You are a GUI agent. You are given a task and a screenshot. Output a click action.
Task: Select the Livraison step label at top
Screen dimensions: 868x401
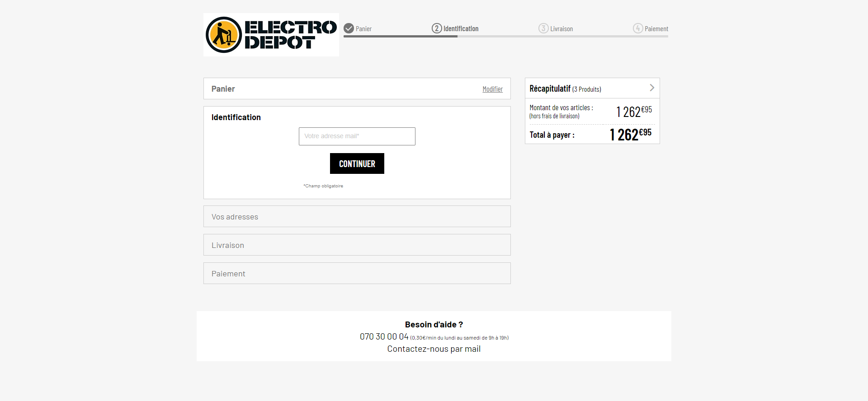[x=561, y=29]
